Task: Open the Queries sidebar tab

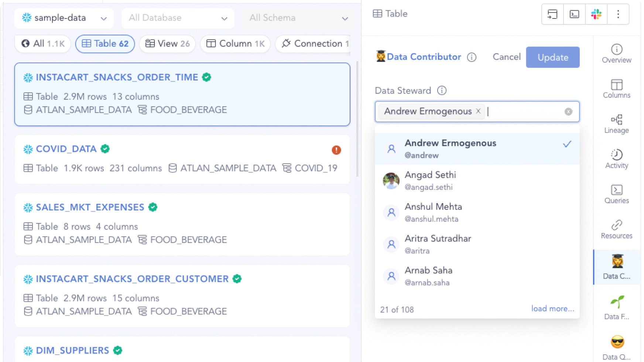Action: click(616, 194)
